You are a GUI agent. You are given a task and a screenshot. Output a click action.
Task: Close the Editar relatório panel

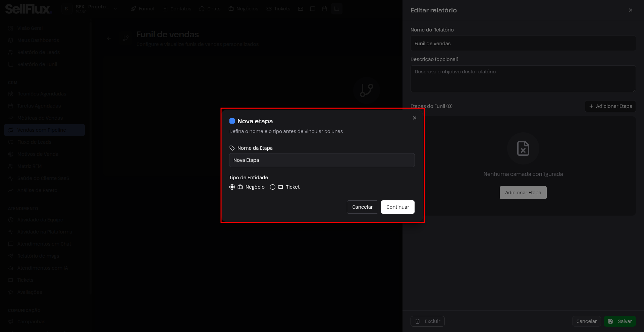631,10
